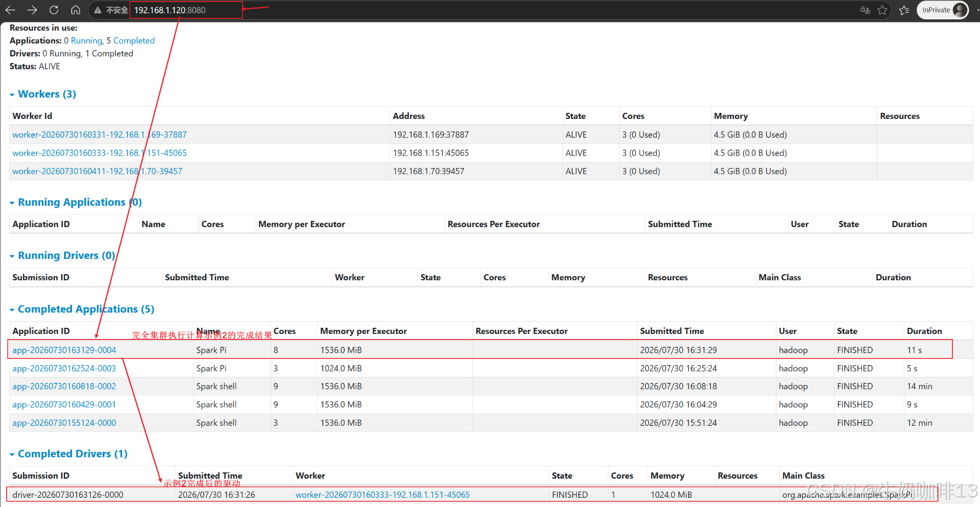Go back with the browser back arrow
Screen dimensions: 980x507
[x=11, y=10]
